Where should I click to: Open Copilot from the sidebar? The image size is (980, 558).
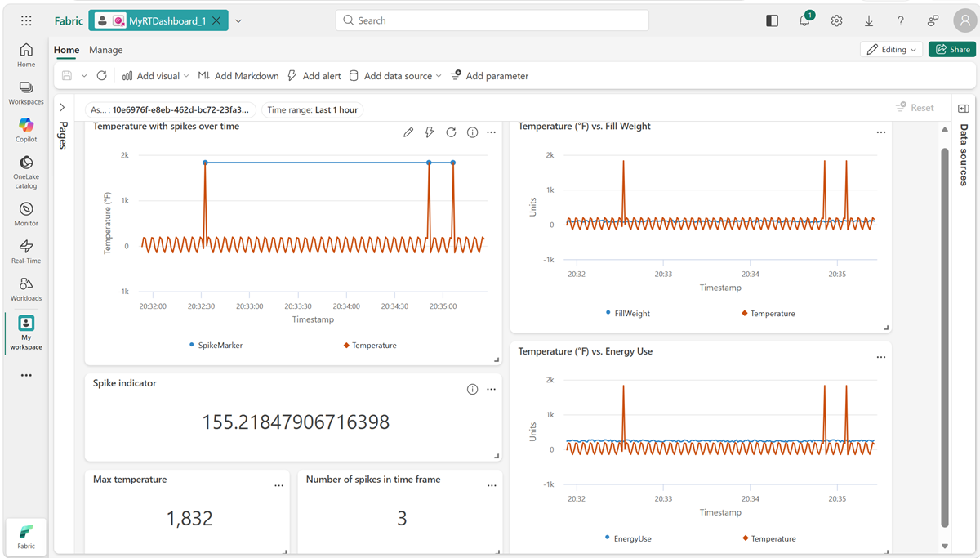coord(26,130)
